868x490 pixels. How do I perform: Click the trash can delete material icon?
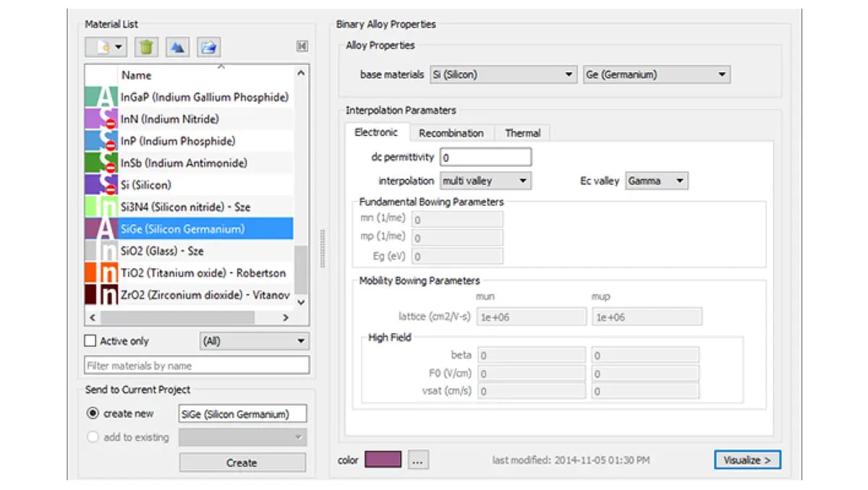[146, 48]
